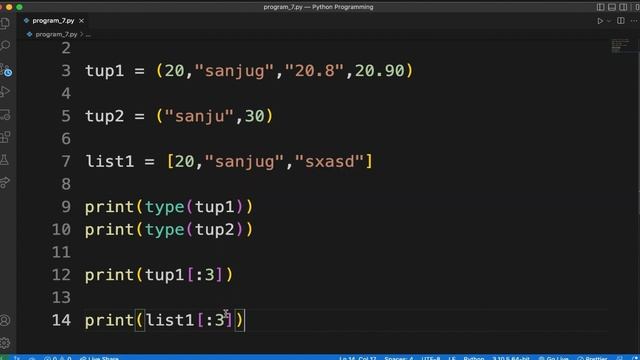Image resolution: width=640 pixels, height=360 pixels.
Task: Open the Testing flask view
Action: click(x=5, y=160)
